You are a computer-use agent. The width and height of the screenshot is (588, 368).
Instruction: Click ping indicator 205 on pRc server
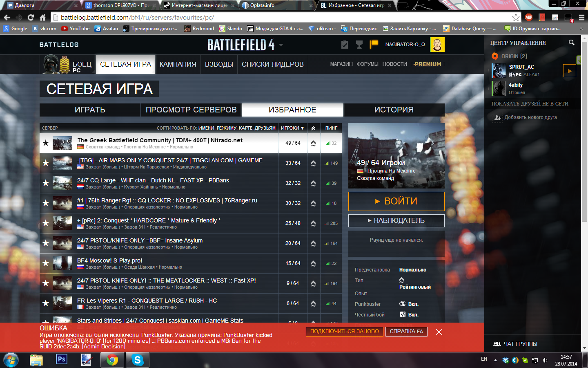(331, 223)
